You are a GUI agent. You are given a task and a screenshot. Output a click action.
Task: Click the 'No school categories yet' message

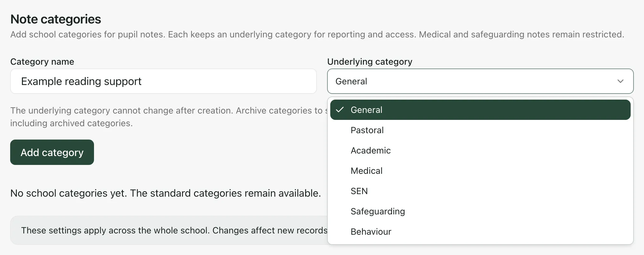[x=165, y=193]
